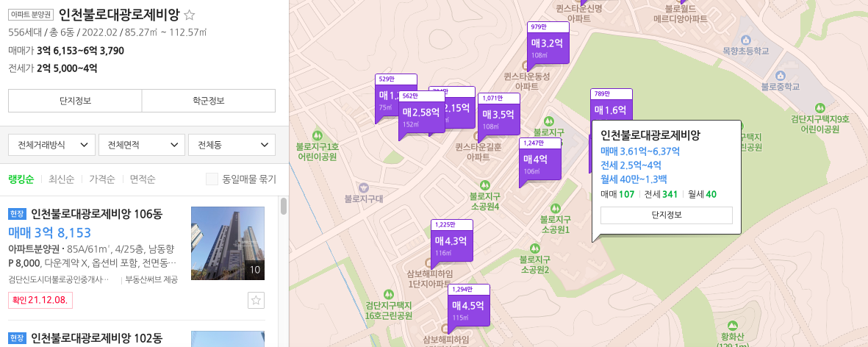Click 검단지구택지 16호근린공원 park icon

coord(389,294)
